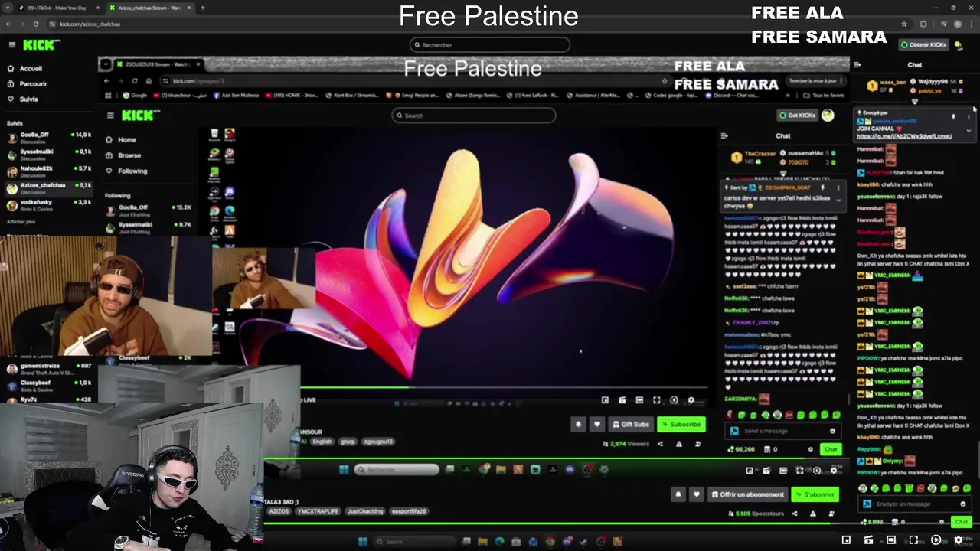Click the Get KICKs button
This screenshot has width=980, height=551.
coord(798,116)
